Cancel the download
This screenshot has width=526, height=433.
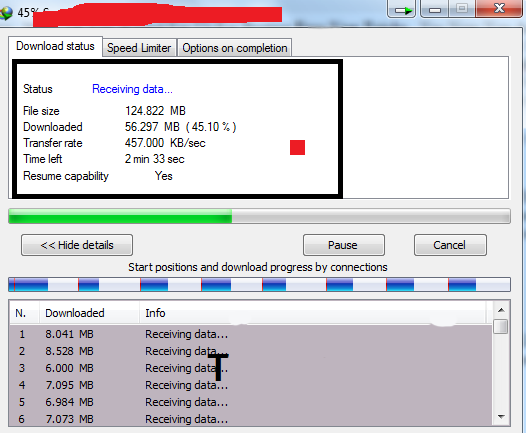(x=450, y=245)
